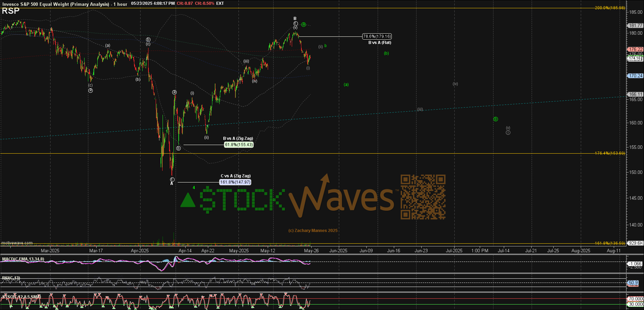Click the 1:00 PM time axis label

pyautogui.click(x=480, y=250)
